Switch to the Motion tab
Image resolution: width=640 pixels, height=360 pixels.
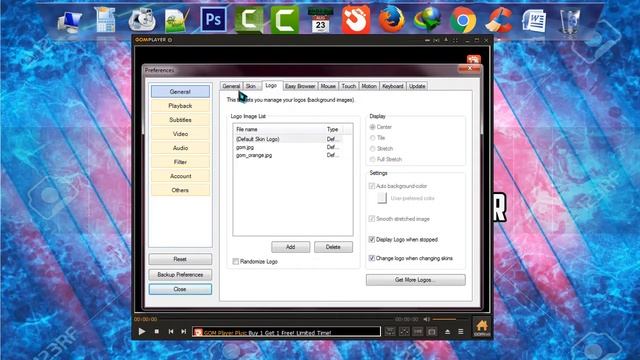click(x=369, y=86)
